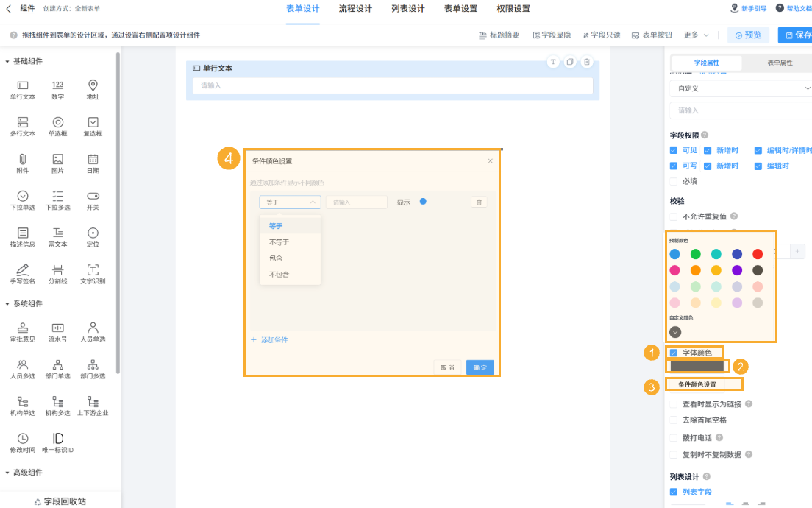Select the 文字识别 OCR component
Viewport: 812px width, 508px height.
tap(93, 274)
